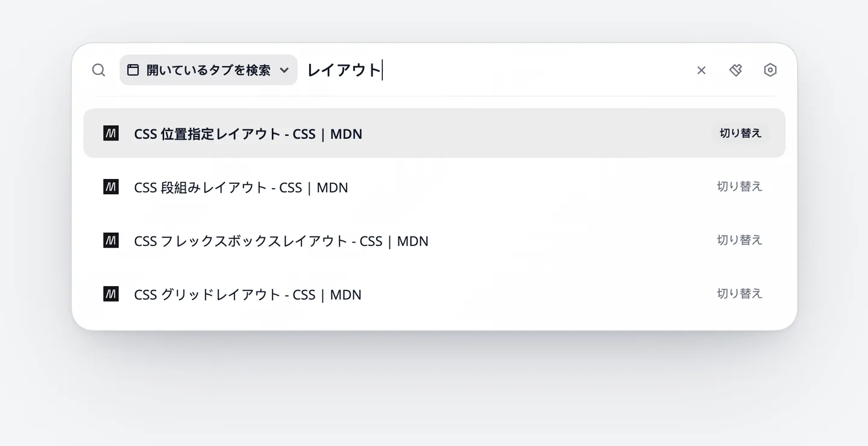Viewport: 868px width, 446px height.
Task: Click 切り替え for the グリッドレイアウト tab
Action: (740, 294)
